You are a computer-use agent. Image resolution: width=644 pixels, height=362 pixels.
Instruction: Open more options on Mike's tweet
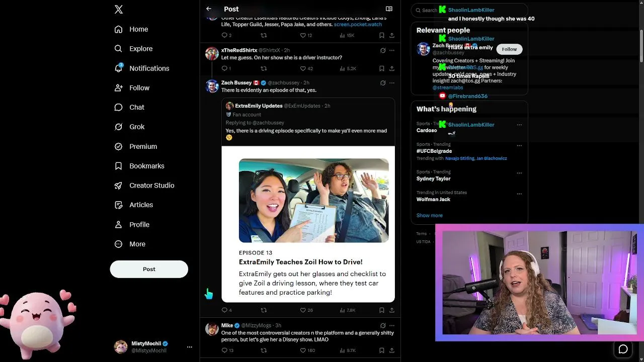(392, 325)
